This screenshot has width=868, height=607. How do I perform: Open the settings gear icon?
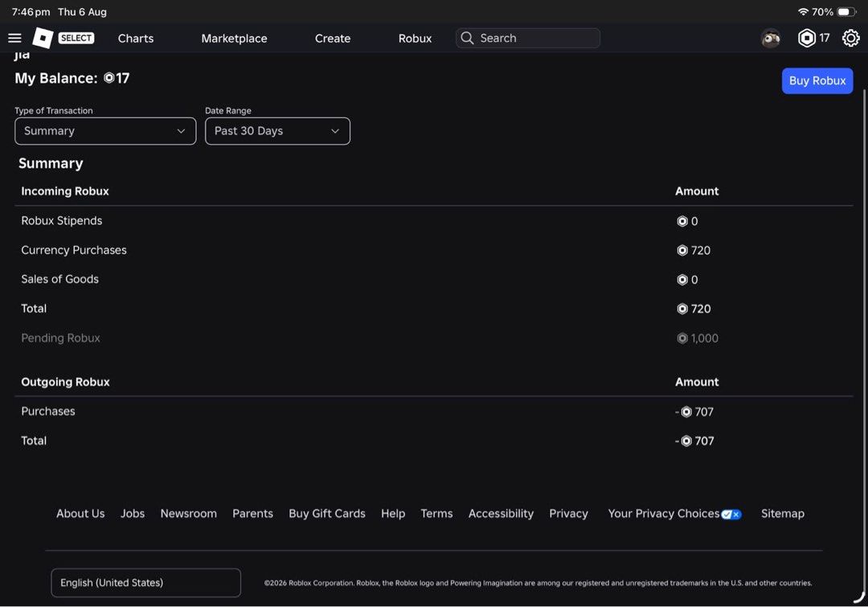pyautogui.click(x=850, y=38)
